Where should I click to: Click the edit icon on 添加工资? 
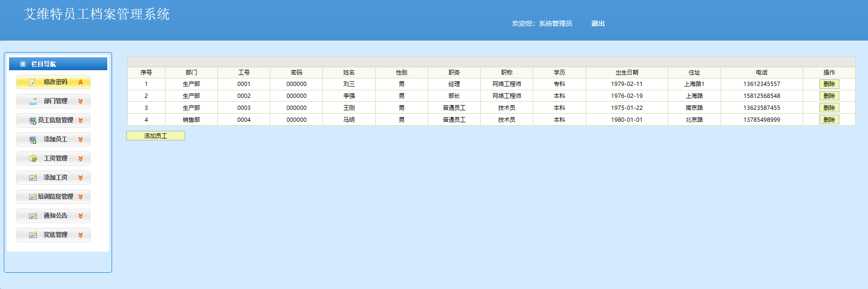33,178
